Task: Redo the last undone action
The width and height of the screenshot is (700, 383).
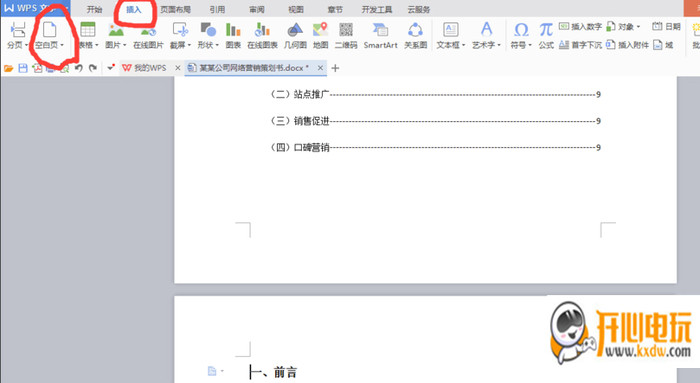Action: (x=92, y=68)
